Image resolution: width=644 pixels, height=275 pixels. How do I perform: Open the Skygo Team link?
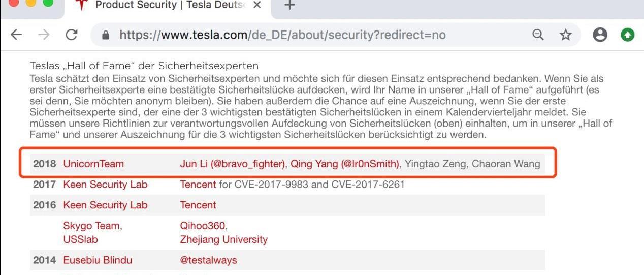point(92,226)
